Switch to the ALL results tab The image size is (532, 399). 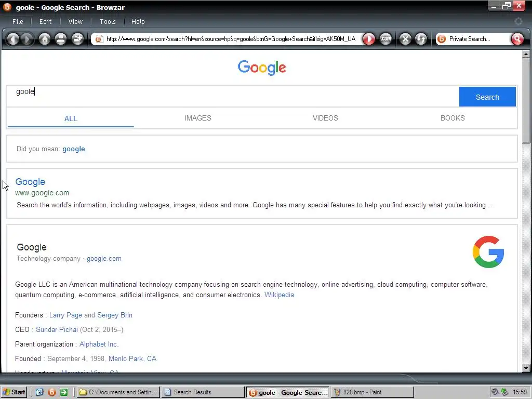[71, 118]
